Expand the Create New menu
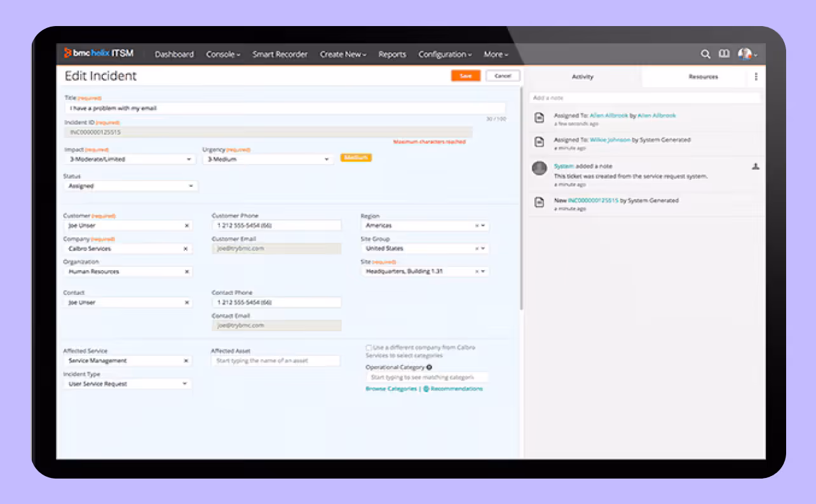This screenshot has width=816, height=504. coord(343,55)
